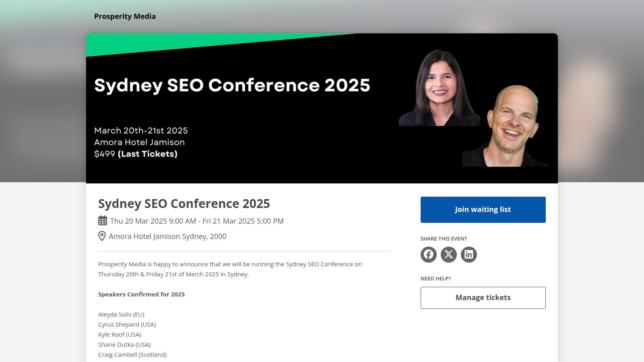
Task: Click the Facebook icon under SHARE THIS EVENT
Action: tap(428, 254)
